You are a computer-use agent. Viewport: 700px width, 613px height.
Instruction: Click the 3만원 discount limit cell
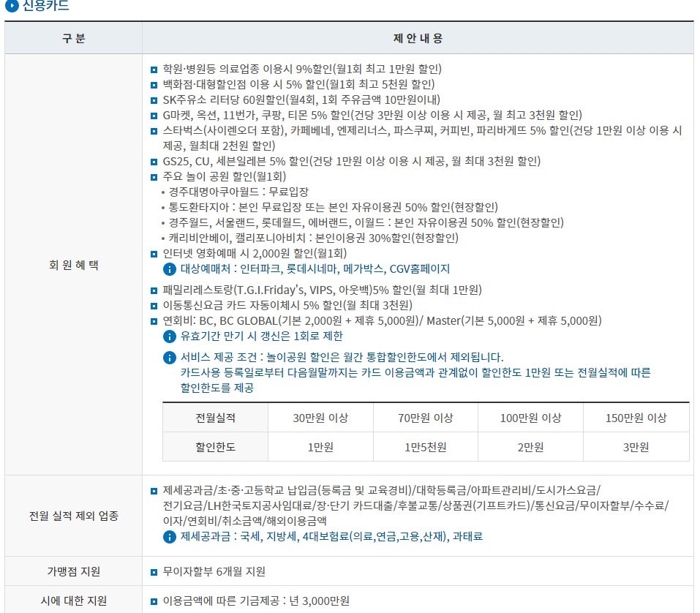point(636,447)
